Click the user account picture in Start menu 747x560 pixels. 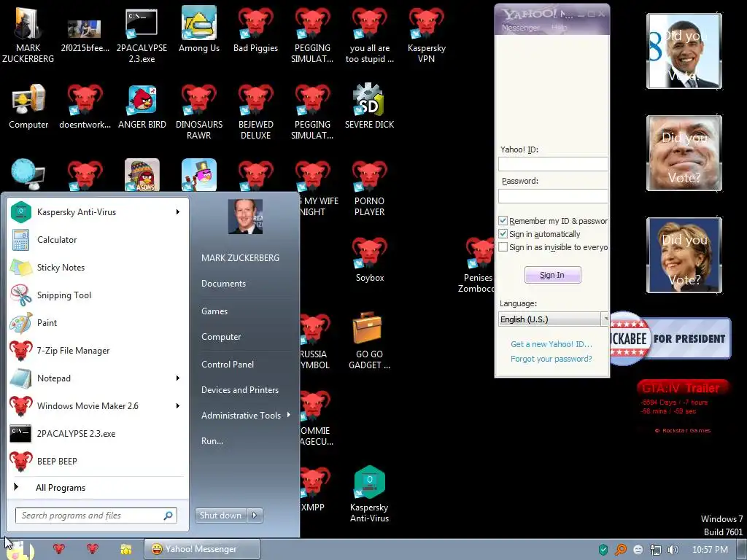(245, 217)
